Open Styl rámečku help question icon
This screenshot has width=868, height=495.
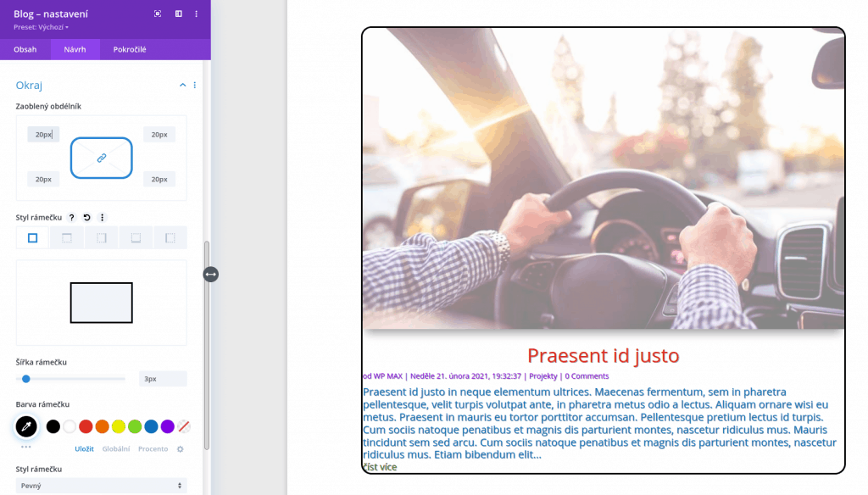coord(71,218)
